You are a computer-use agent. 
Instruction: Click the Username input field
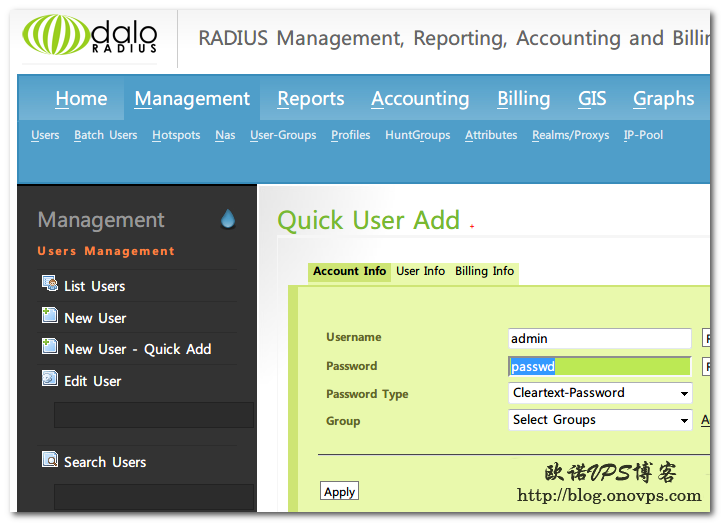tap(599, 338)
